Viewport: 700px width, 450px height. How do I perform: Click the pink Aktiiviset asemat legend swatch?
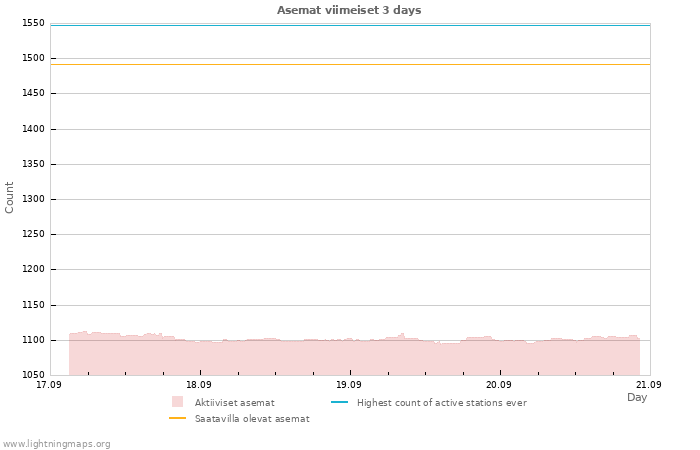pyautogui.click(x=177, y=402)
